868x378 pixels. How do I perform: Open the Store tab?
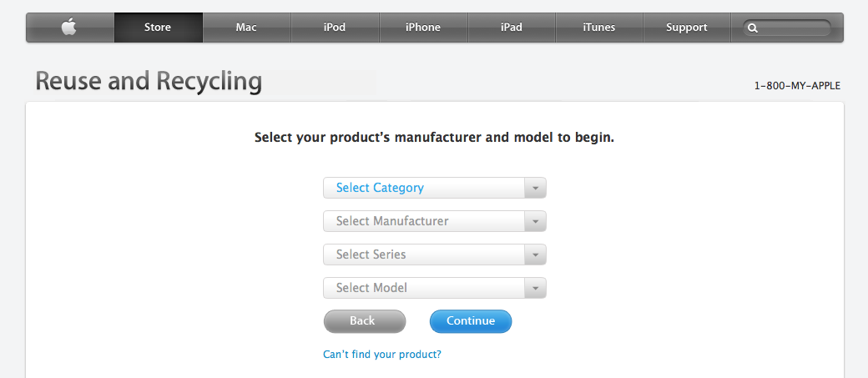tap(158, 27)
